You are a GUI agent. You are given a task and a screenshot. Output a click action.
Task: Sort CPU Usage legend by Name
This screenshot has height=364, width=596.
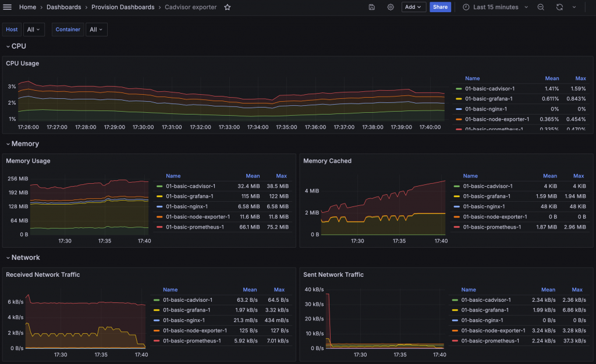[x=473, y=78]
